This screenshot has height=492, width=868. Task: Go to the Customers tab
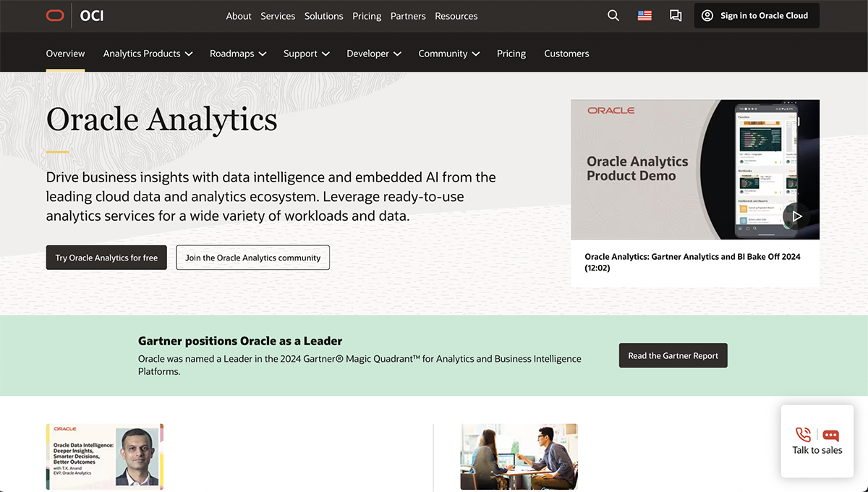(x=566, y=54)
